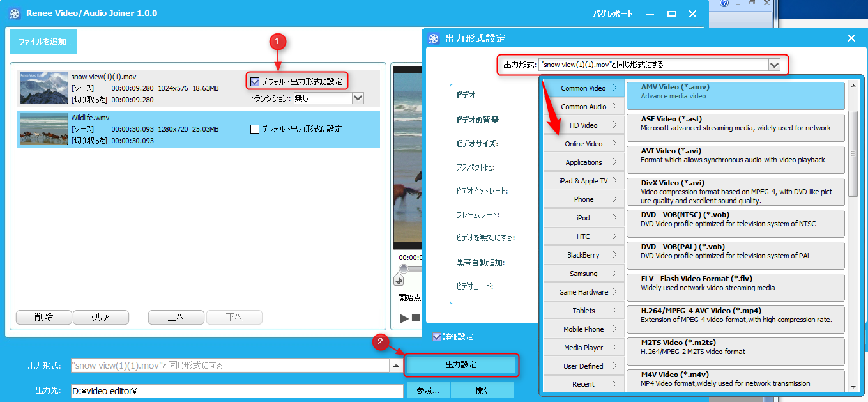The height and width of the screenshot is (402, 868).
Task: Open the iPhone category
Action: [584, 199]
